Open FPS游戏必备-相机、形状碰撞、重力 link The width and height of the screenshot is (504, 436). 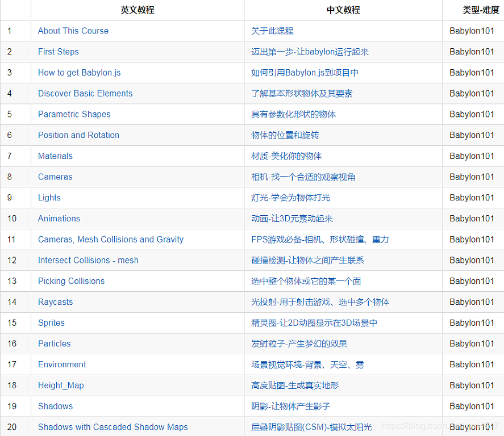(320, 240)
